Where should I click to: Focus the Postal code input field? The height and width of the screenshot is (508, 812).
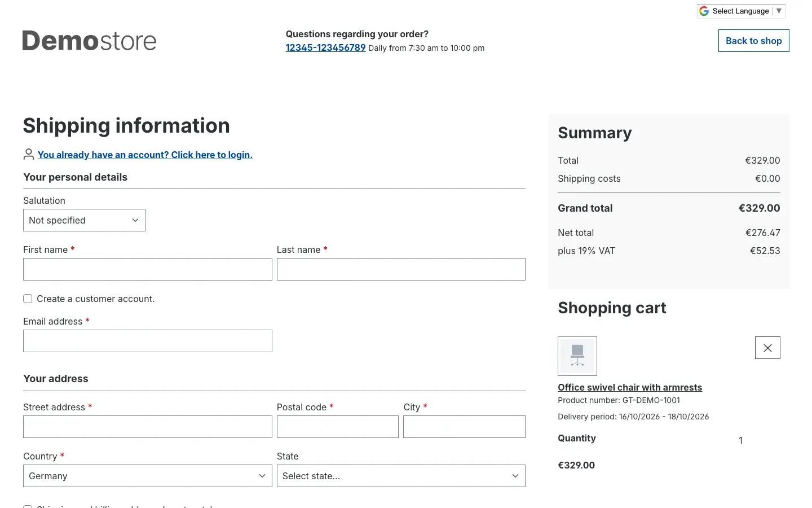click(338, 427)
